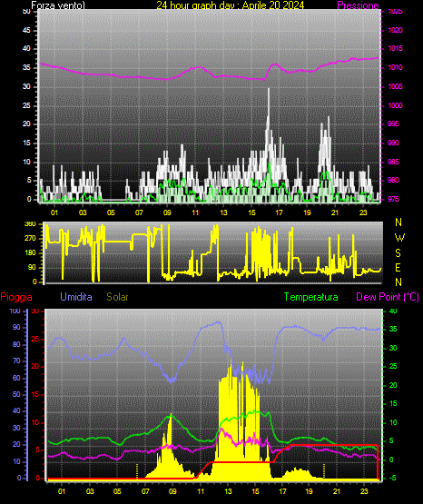The image size is (423, 504).
Task: Click the humidity axis value 70
Action: tap(16, 361)
